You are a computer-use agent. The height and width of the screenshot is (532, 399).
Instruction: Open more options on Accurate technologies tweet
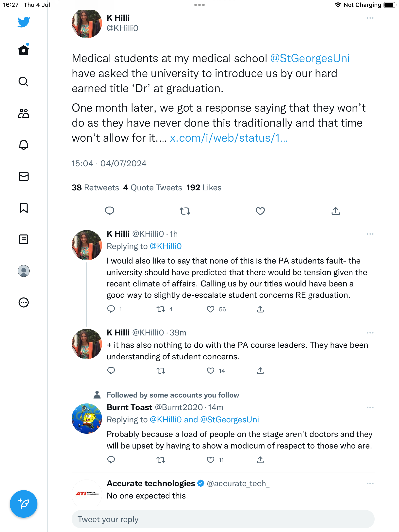pos(370,483)
